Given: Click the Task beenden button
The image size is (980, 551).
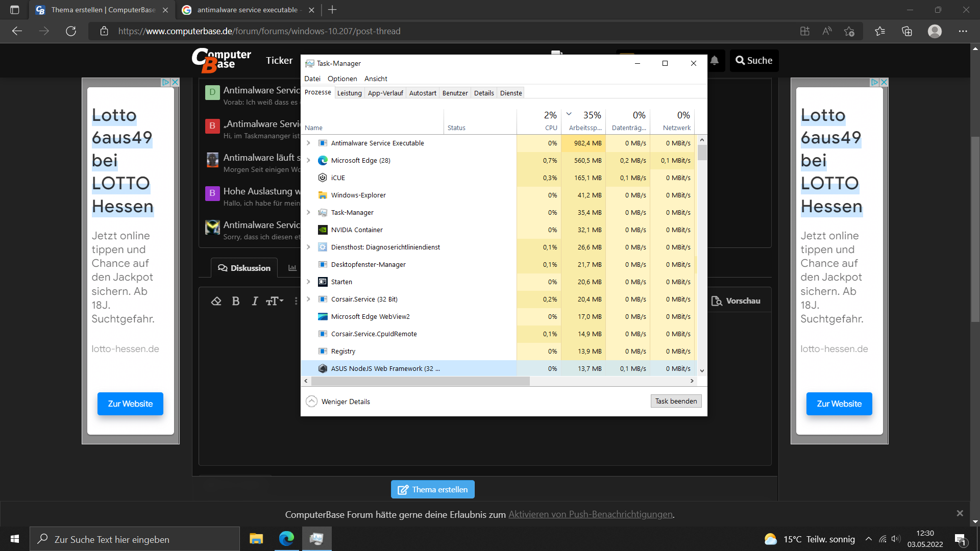Looking at the screenshot, I should point(676,401).
